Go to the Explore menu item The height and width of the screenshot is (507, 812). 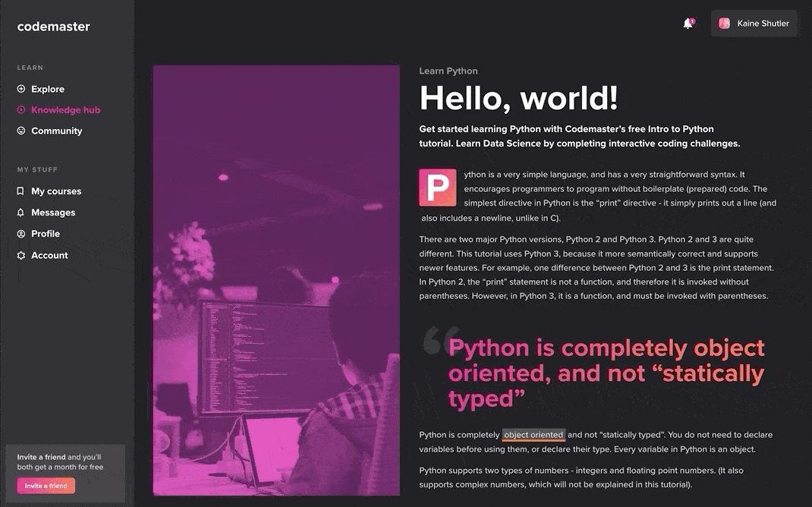(x=48, y=89)
